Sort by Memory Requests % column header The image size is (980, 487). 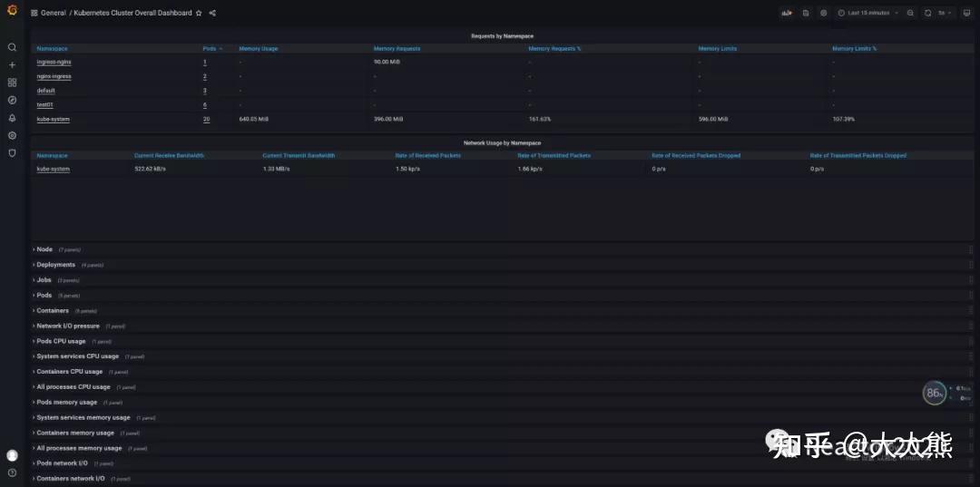pos(554,49)
